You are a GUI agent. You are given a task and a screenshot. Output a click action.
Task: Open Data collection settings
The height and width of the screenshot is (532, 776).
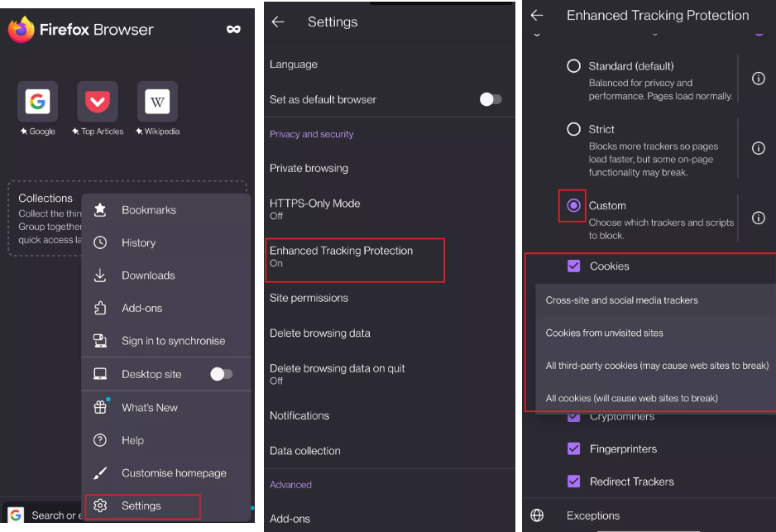[390, 451]
